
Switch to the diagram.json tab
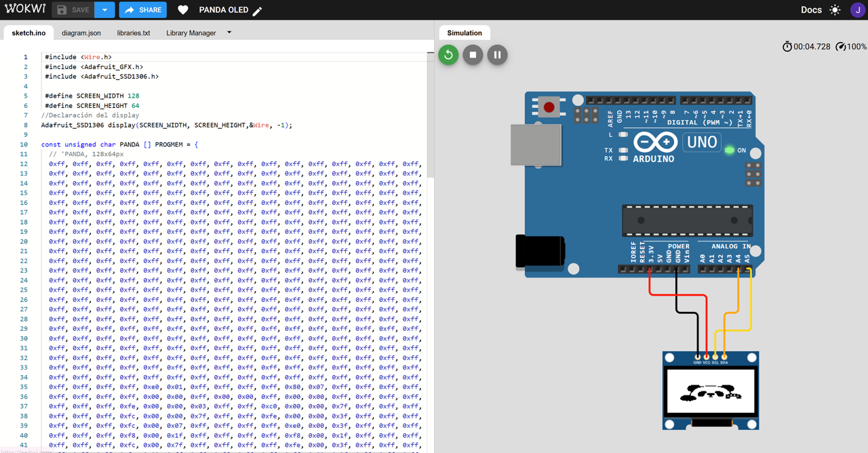81,33
